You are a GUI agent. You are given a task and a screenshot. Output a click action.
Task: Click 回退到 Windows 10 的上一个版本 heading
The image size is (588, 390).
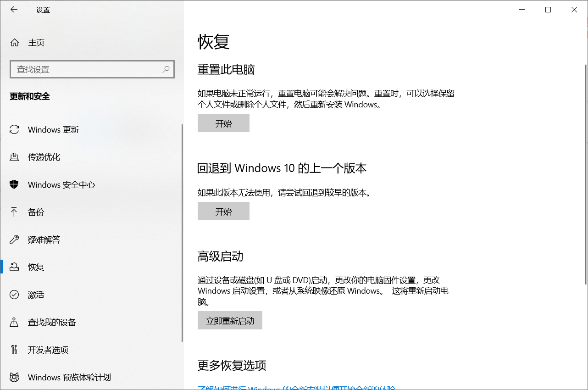pos(282,168)
